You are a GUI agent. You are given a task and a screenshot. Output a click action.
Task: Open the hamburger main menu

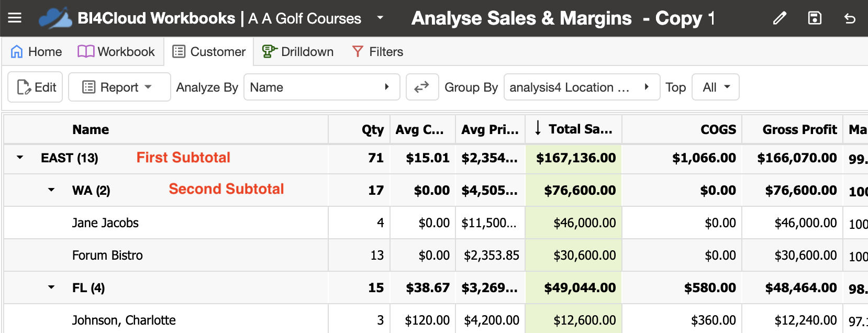click(x=15, y=18)
